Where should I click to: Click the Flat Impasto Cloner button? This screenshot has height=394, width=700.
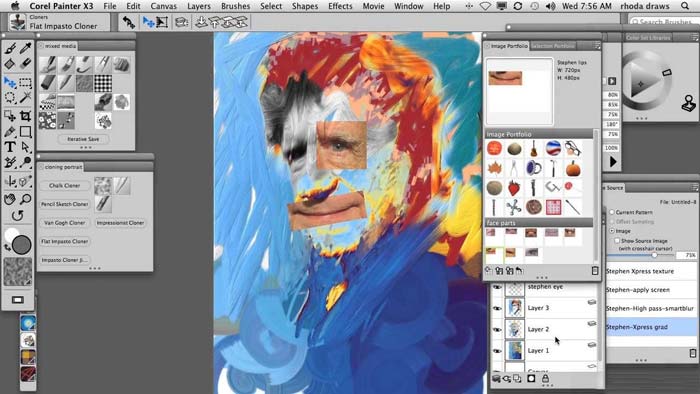64,241
